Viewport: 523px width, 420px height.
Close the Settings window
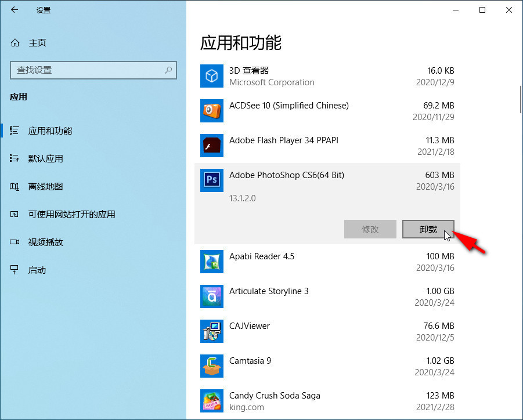tap(509, 10)
